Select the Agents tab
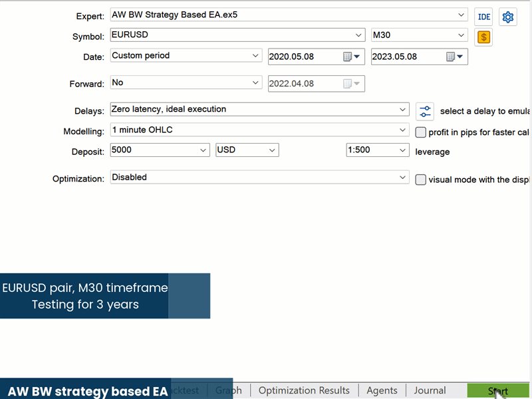 tap(382, 390)
